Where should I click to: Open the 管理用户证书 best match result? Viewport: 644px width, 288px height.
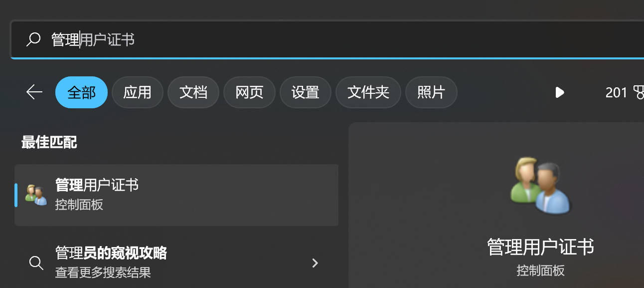(176, 195)
